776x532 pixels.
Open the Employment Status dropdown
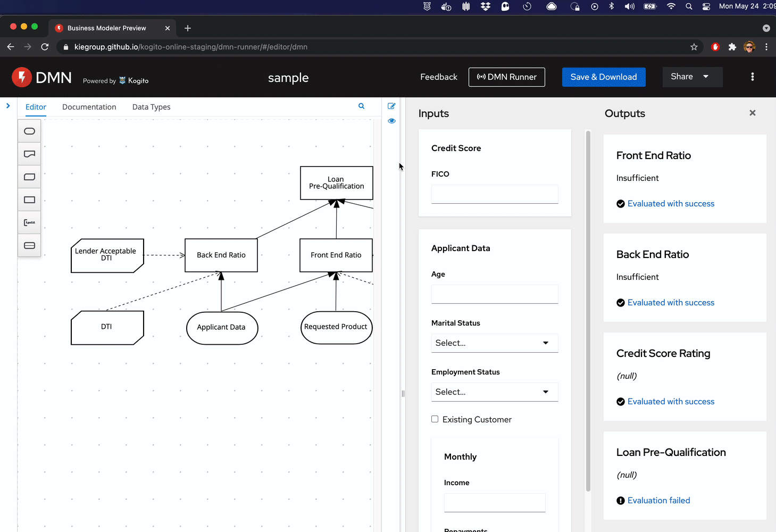494,392
